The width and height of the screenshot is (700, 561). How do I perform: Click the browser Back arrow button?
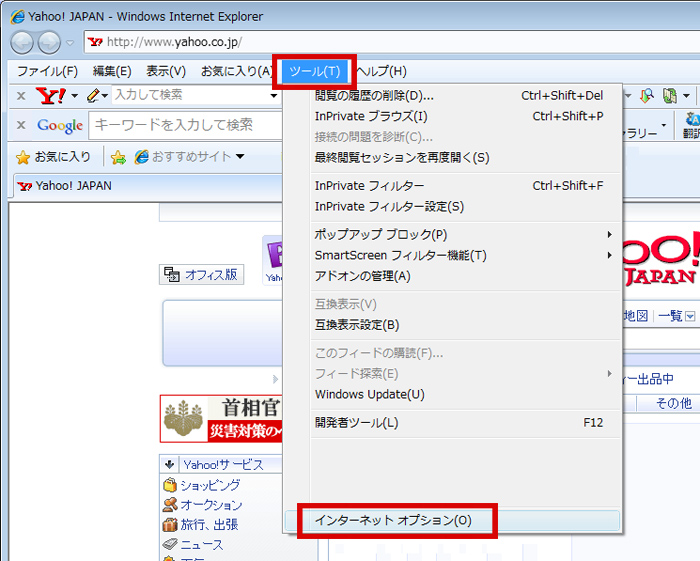22,43
